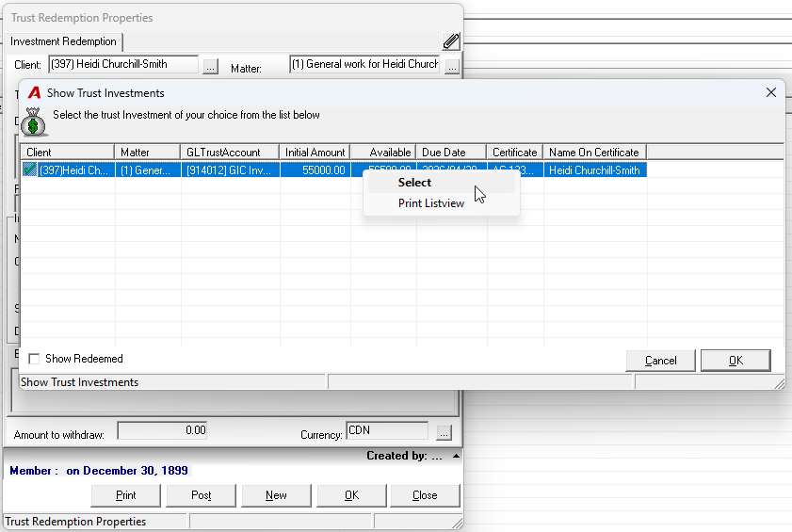Open matter lookup ellipsis button
Image resolution: width=792 pixels, height=532 pixels.
click(452, 66)
